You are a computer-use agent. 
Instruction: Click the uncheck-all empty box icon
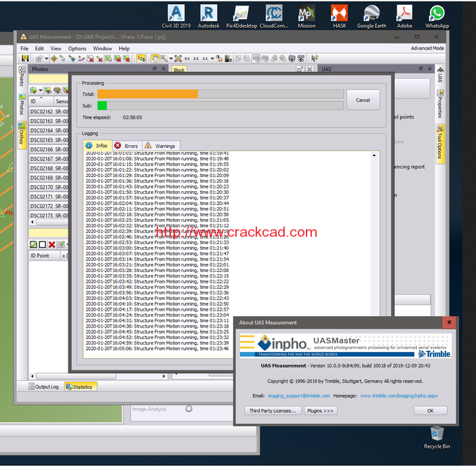point(43,244)
